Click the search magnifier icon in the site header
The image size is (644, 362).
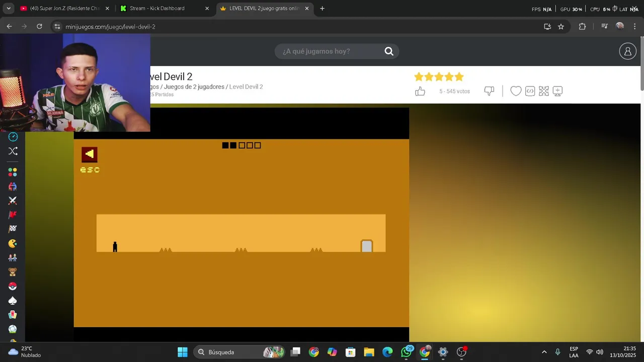(x=389, y=51)
